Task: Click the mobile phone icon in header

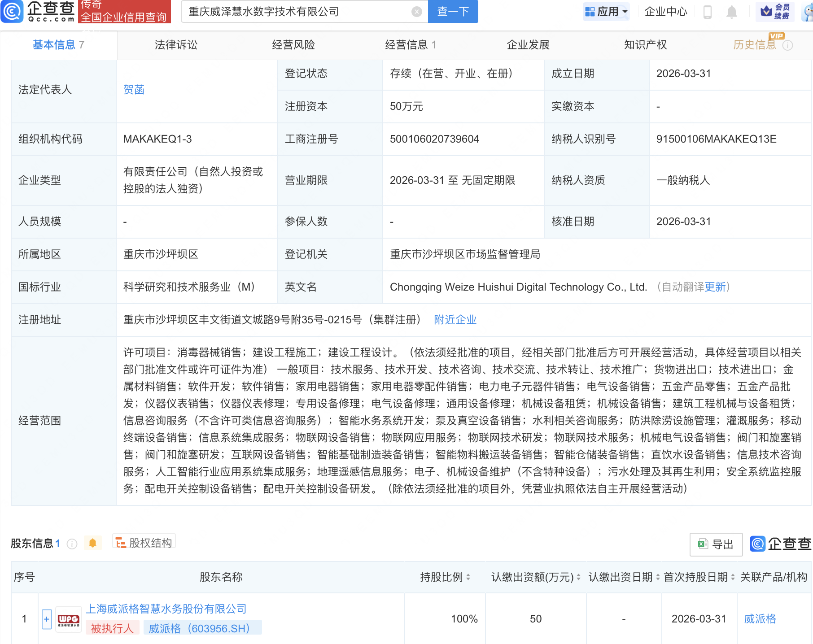Action: [x=708, y=12]
